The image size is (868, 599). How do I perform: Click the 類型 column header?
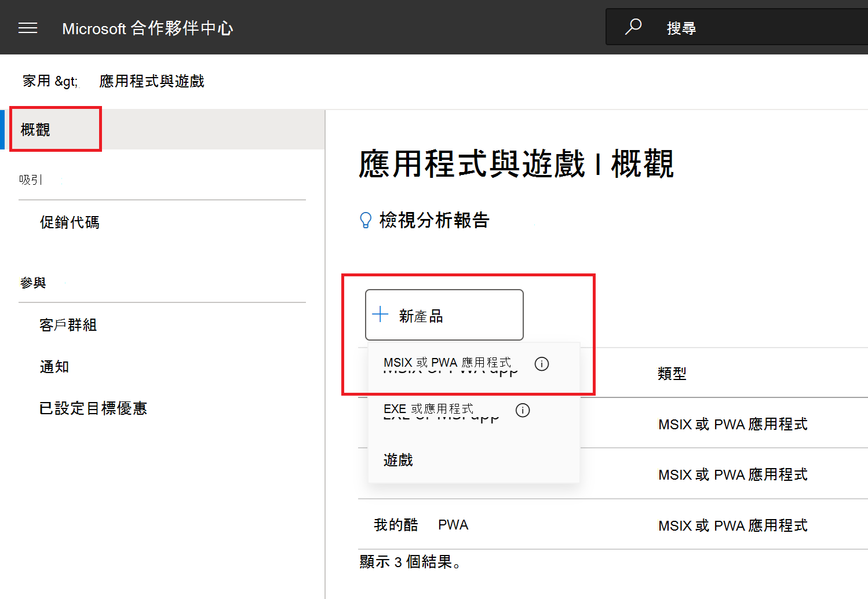click(672, 374)
